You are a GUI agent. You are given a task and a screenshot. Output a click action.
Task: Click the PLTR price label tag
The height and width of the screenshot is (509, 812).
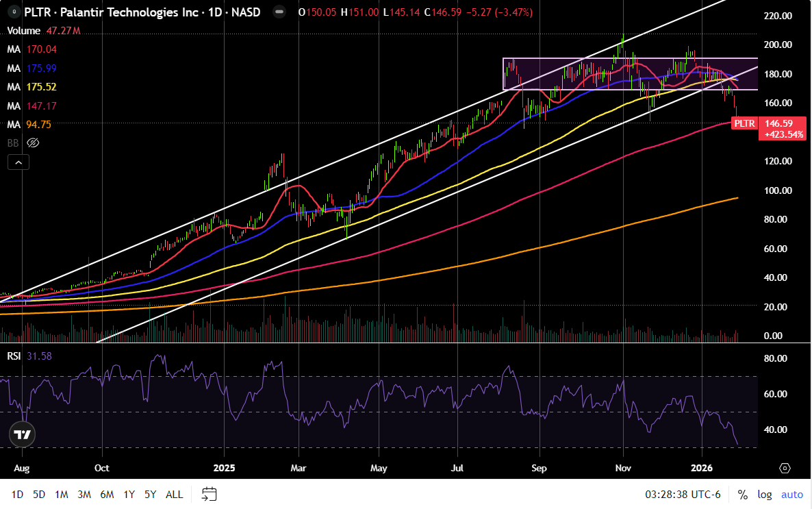click(744, 123)
